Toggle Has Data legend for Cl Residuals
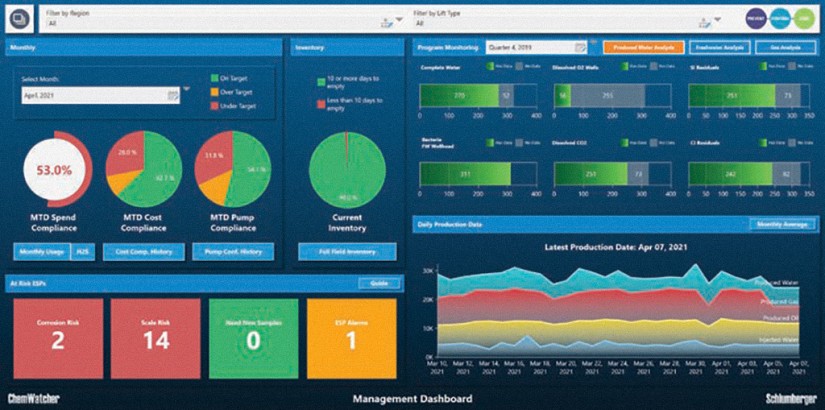 (x=771, y=142)
